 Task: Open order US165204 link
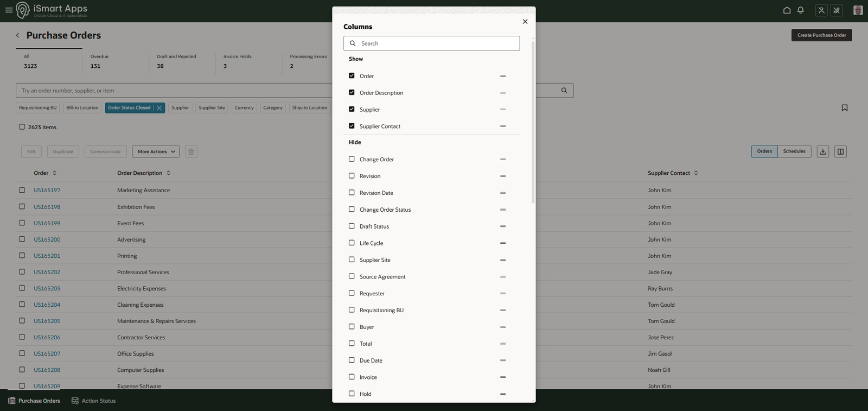pyautogui.click(x=47, y=305)
